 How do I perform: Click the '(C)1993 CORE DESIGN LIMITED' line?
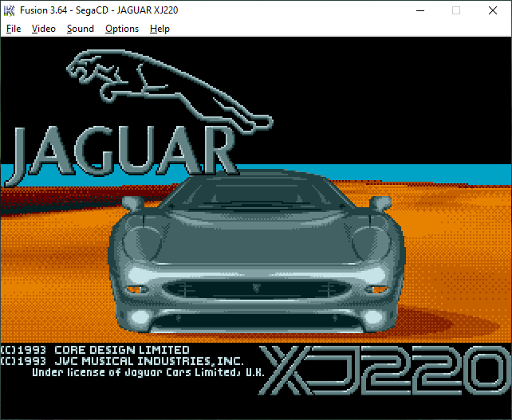pos(95,350)
